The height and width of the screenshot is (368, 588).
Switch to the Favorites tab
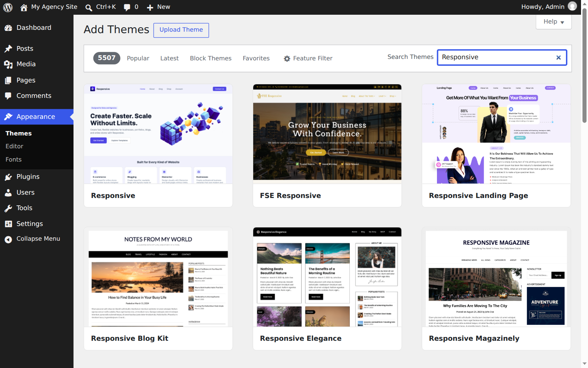click(256, 58)
